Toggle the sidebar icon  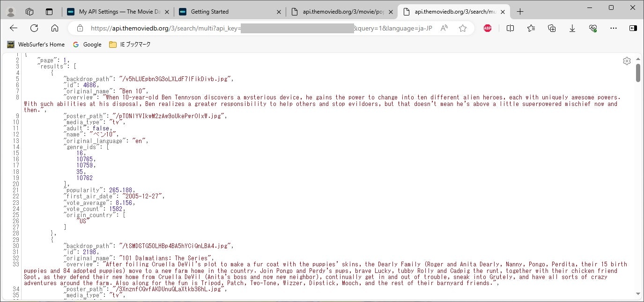point(633,28)
